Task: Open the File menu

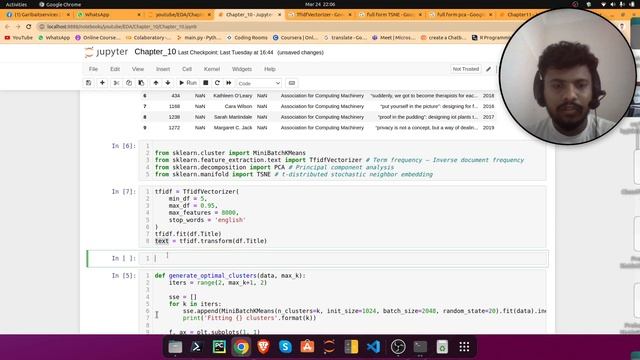Action: tap(93, 69)
